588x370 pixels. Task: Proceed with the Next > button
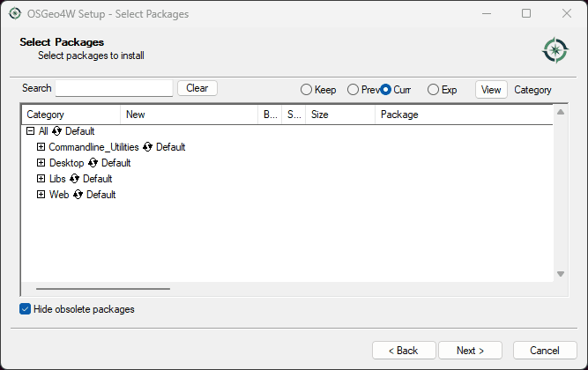pyautogui.click(x=470, y=350)
